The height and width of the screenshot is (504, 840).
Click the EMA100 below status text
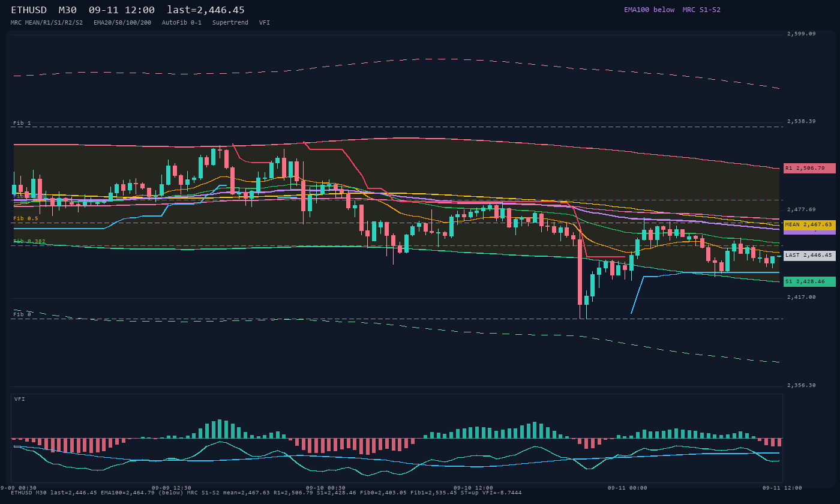(x=649, y=10)
